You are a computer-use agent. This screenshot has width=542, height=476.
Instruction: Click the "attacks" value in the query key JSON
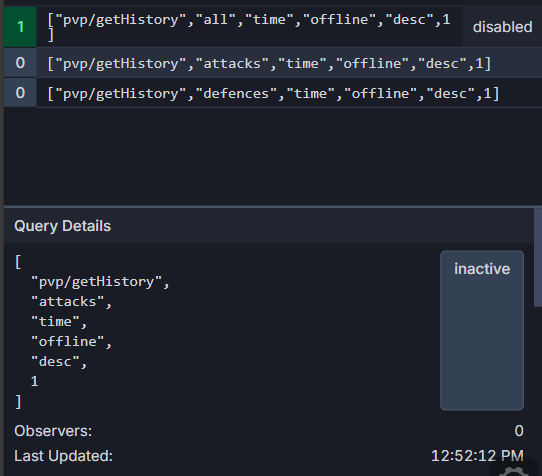pyautogui.click(x=72, y=302)
